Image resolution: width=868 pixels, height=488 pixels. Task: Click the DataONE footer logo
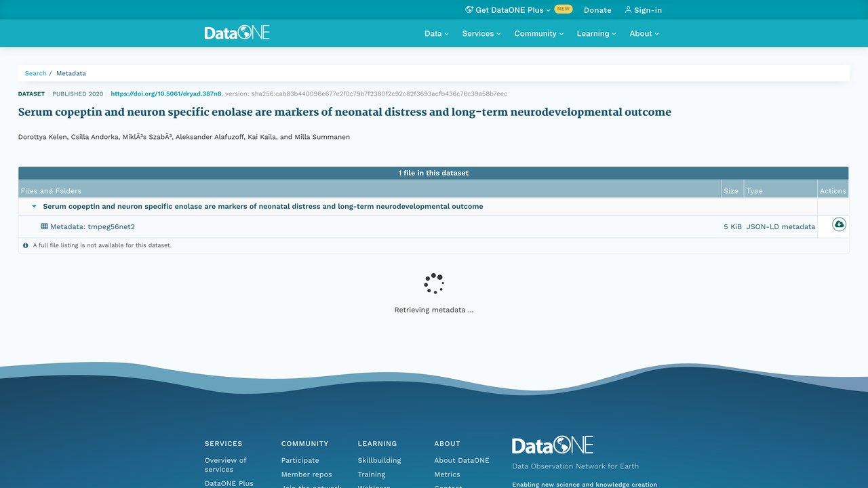(x=553, y=445)
